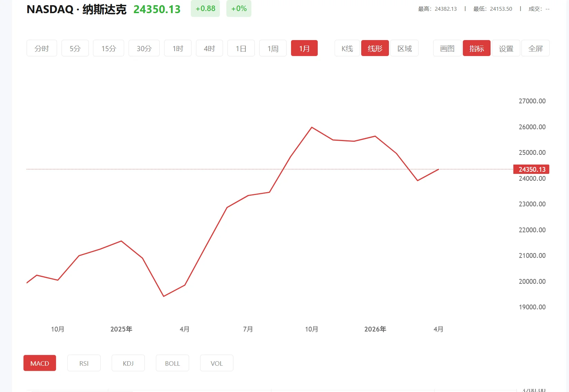Image resolution: width=569 pixels, height=392 pixels.
Task: Switch chart to 区域 area view
Action: tap(404, 48)
